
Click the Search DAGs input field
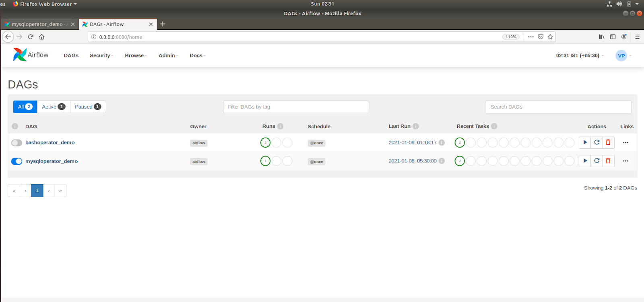pos(558,107)
